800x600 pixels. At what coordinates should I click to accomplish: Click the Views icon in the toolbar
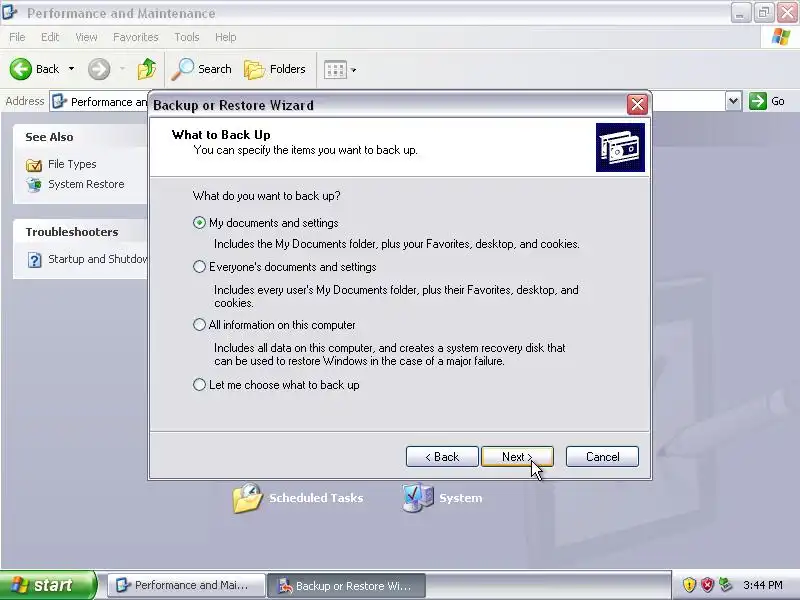(335, 69)
